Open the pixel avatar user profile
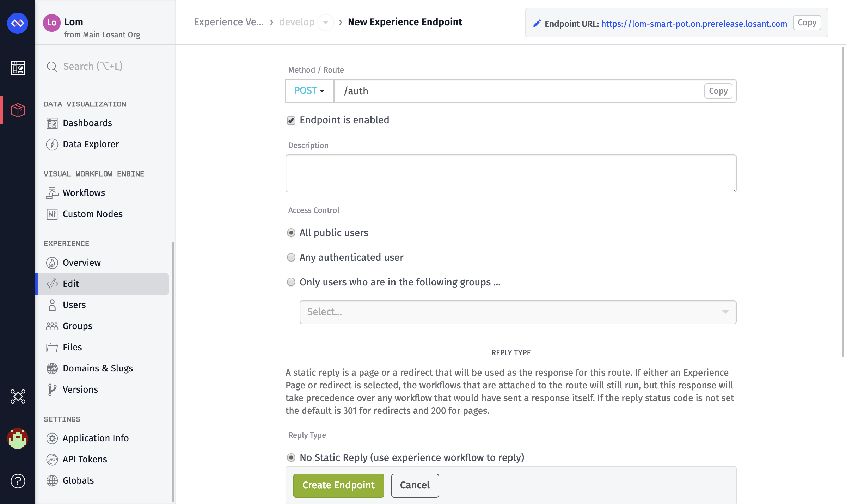The height and width of the screenshot is (504, 846). pos(18,438)
